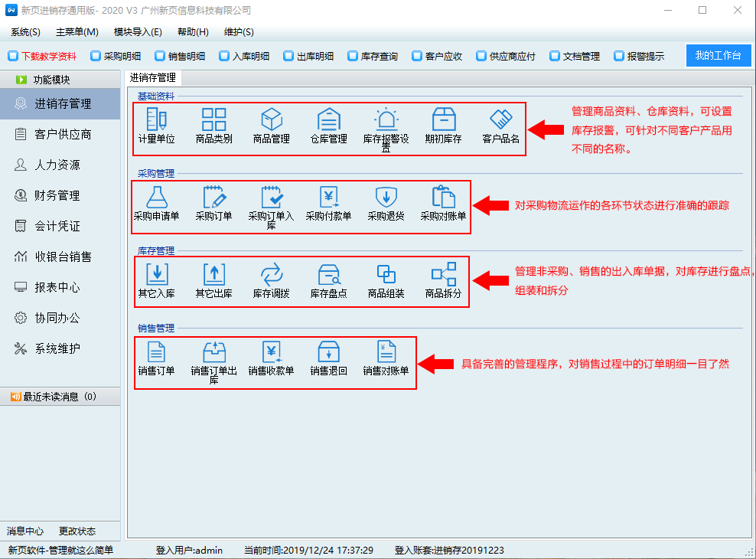The height and width of the screenshot is (559, 756).
Task: Open 客户品名 customer product name icon
Action: tap(501, 126)
